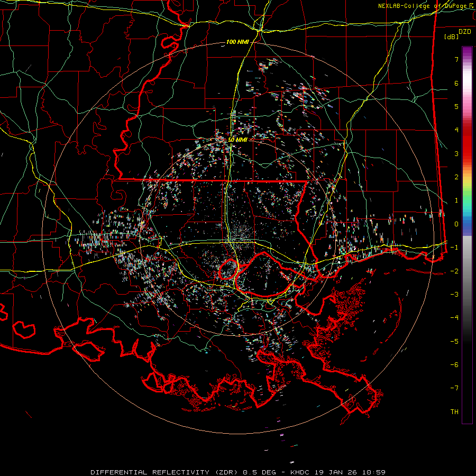Click the -3 value on the color scale
This screenshot has width=476, height=476.
[454, 294]
